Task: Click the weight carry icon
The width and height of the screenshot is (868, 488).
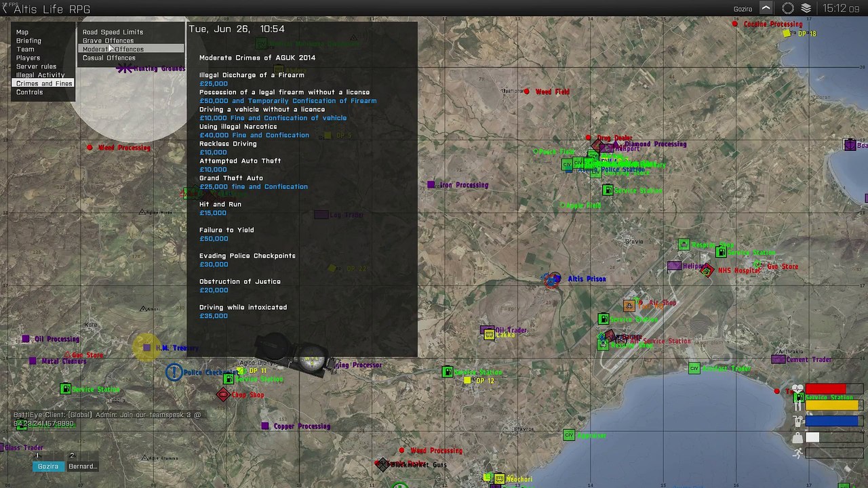Action: coord(798,438)
